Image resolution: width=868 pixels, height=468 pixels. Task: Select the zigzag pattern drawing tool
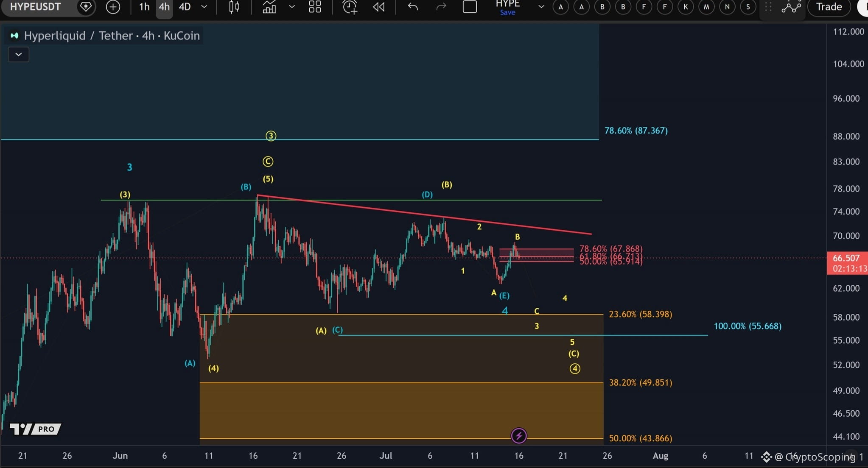tap(791, 7)
